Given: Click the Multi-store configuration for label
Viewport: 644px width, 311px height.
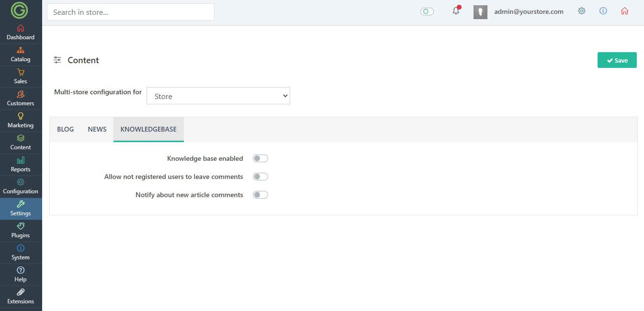Looking at the screenshot, I should (98, 92).
